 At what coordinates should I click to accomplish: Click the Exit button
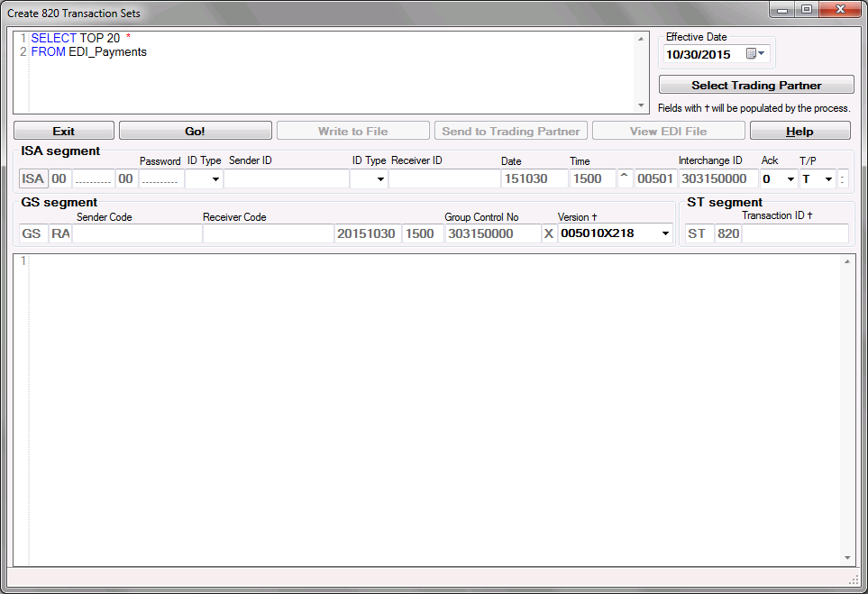point(63,132)
